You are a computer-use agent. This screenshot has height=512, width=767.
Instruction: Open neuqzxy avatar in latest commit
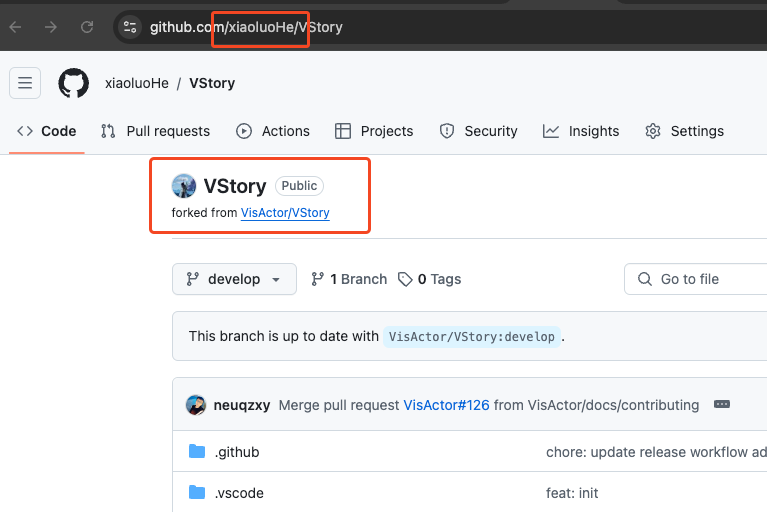coord(196,405)
